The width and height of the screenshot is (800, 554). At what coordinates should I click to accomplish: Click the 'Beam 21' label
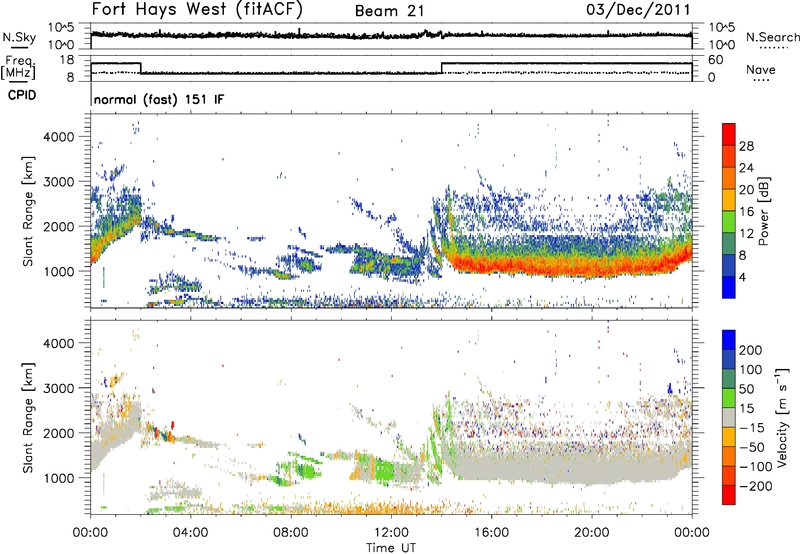(389, 11)
